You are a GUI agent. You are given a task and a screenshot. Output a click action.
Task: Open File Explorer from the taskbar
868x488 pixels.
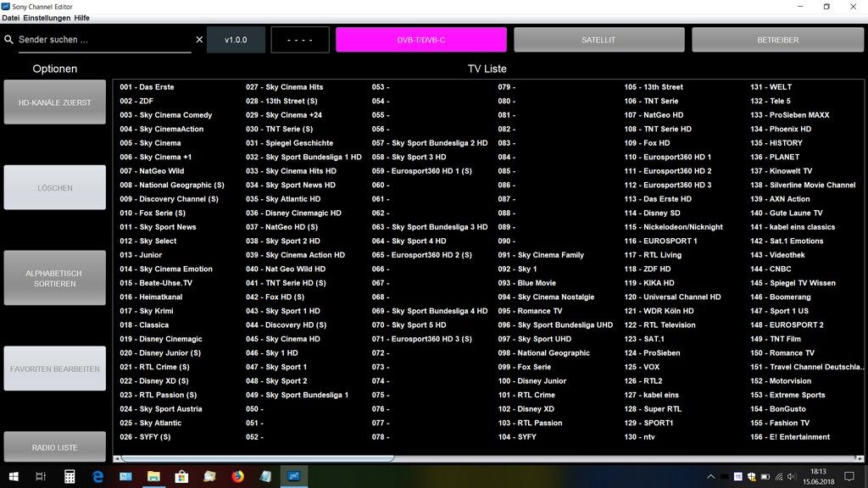point(153,476)
